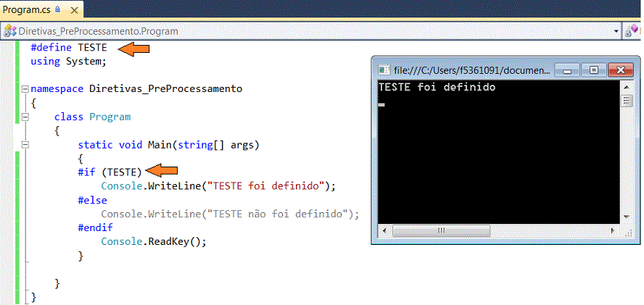644x305 pixels.
Task: Click the '#else' directive
Action: click(92, 200)
